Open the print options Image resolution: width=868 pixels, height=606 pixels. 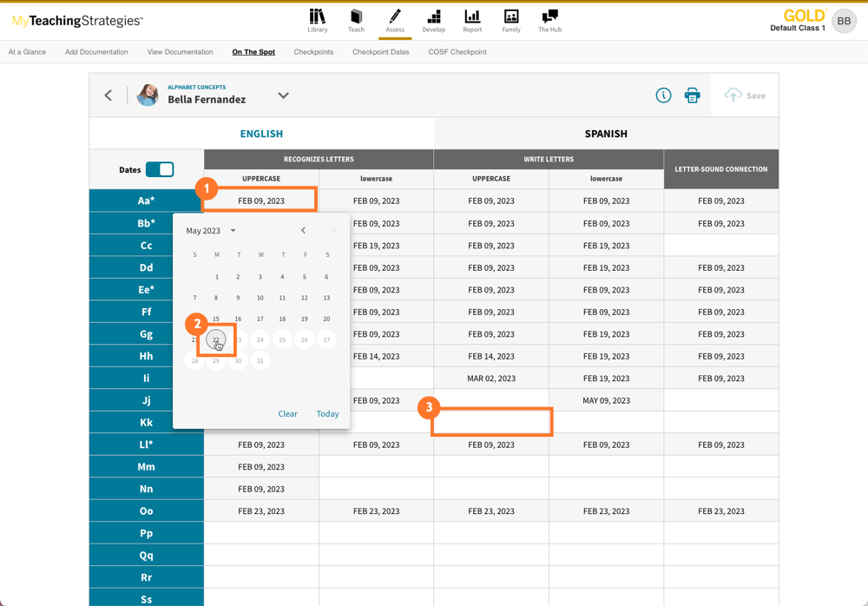pyautogui.click(x=692, y=96)
